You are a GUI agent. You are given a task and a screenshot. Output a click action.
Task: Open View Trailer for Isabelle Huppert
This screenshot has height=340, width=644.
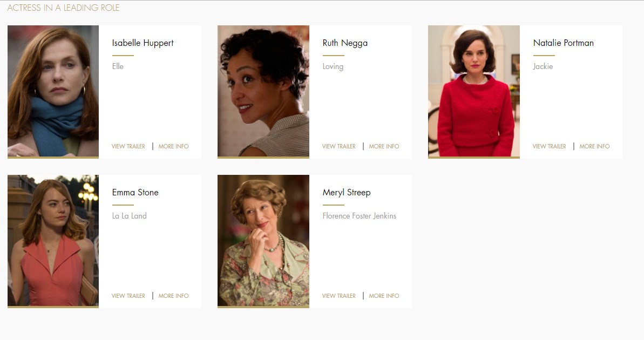click(128, 146)
